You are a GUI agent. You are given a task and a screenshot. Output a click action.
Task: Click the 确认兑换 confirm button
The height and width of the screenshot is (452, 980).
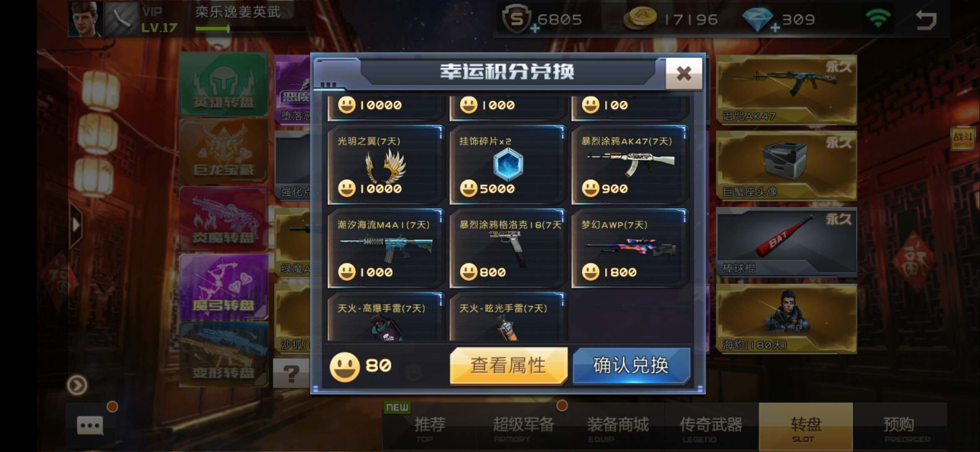(631, 365)
